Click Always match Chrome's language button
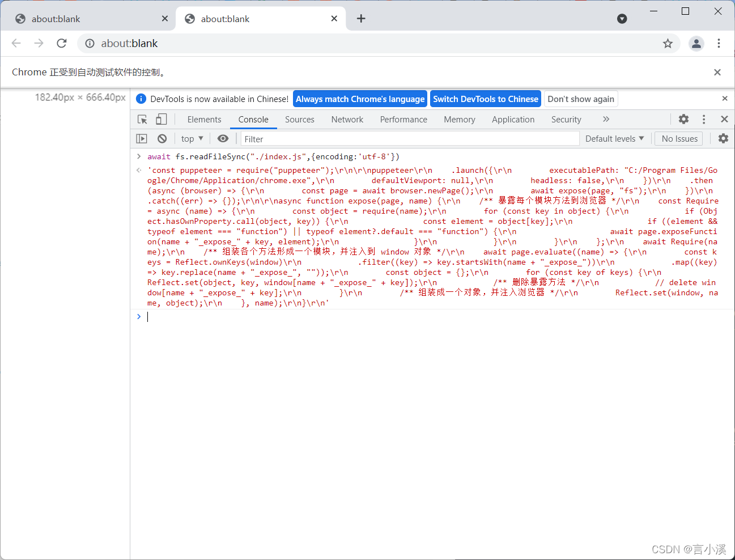 [360, 99]
